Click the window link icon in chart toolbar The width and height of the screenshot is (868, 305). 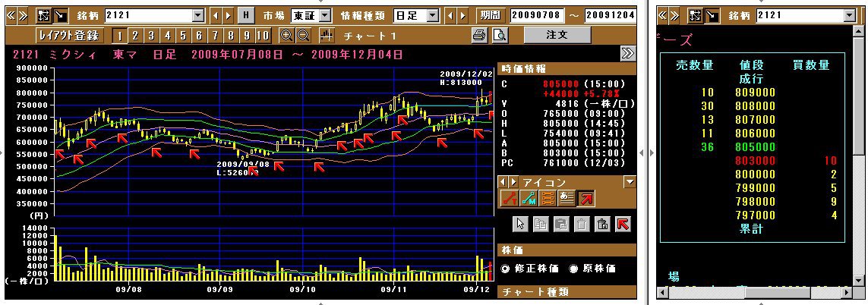pyautogui.click(x=44, y=15)
